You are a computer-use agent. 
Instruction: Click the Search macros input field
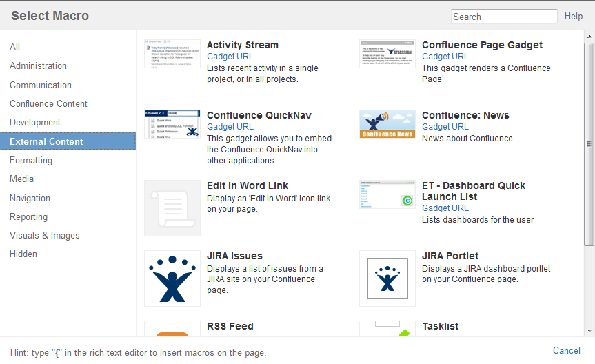(504, 17)
